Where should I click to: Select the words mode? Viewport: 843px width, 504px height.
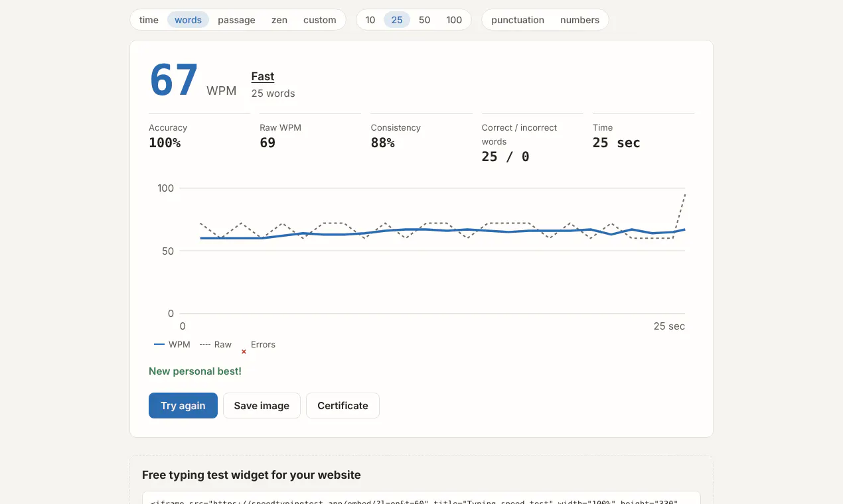tap(188, 20)
